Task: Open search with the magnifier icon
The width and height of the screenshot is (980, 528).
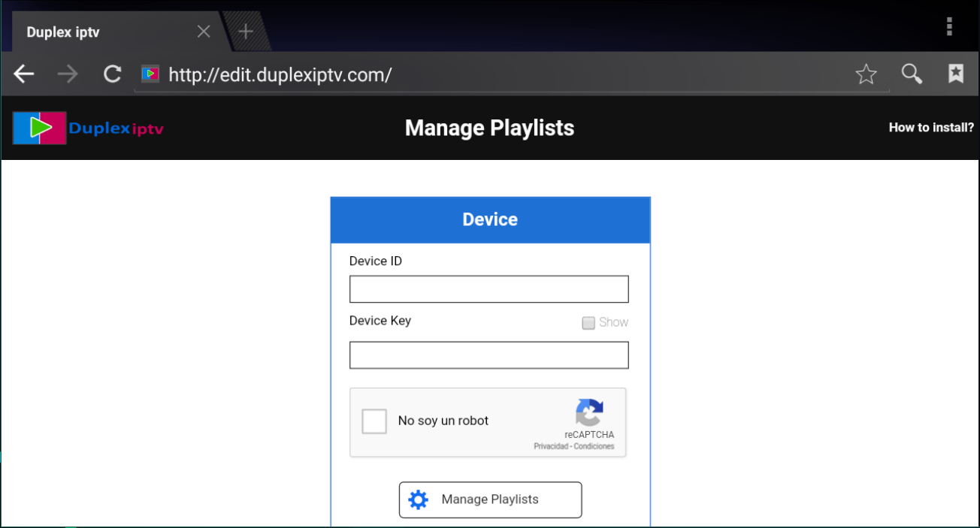Action: pos(912,74)
